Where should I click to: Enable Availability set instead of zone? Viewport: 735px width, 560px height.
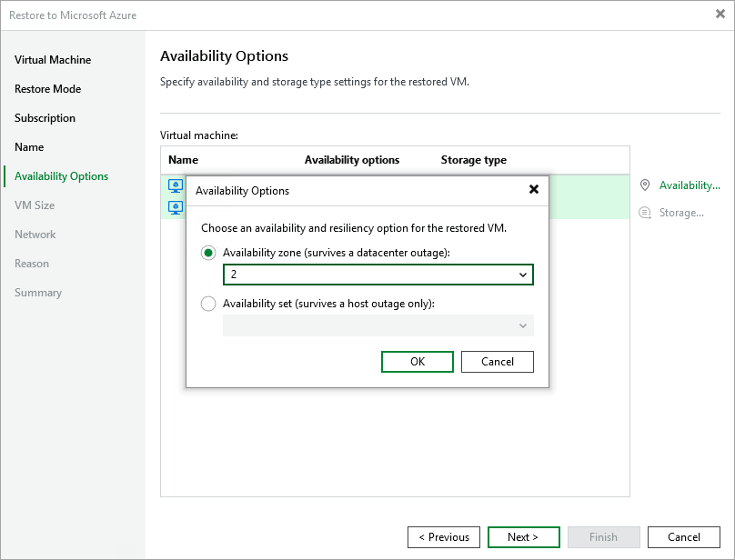point(207,304)
